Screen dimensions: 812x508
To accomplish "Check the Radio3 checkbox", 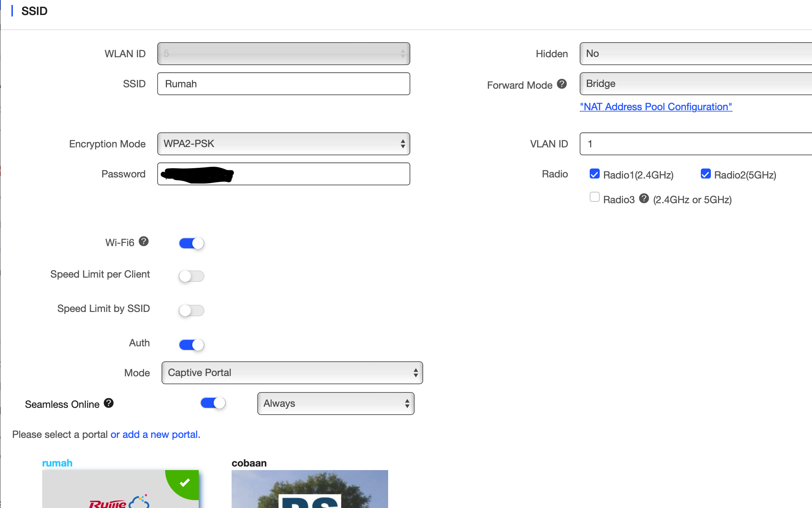I will point(594,197).
